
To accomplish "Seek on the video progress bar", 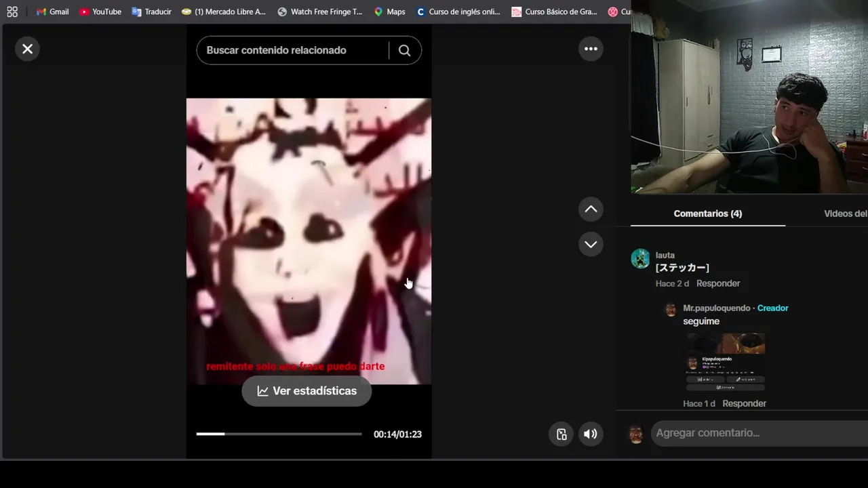I will click(279, 434).
